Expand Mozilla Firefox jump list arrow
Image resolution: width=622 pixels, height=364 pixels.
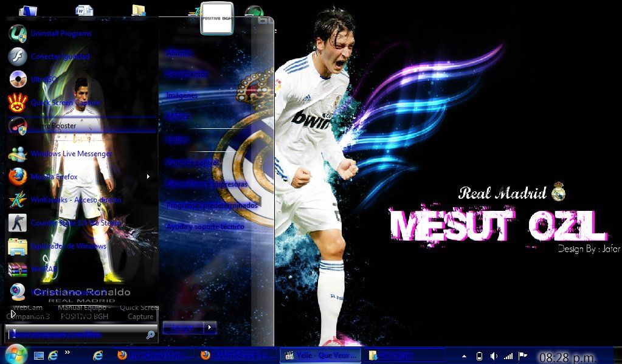(148, 177)
